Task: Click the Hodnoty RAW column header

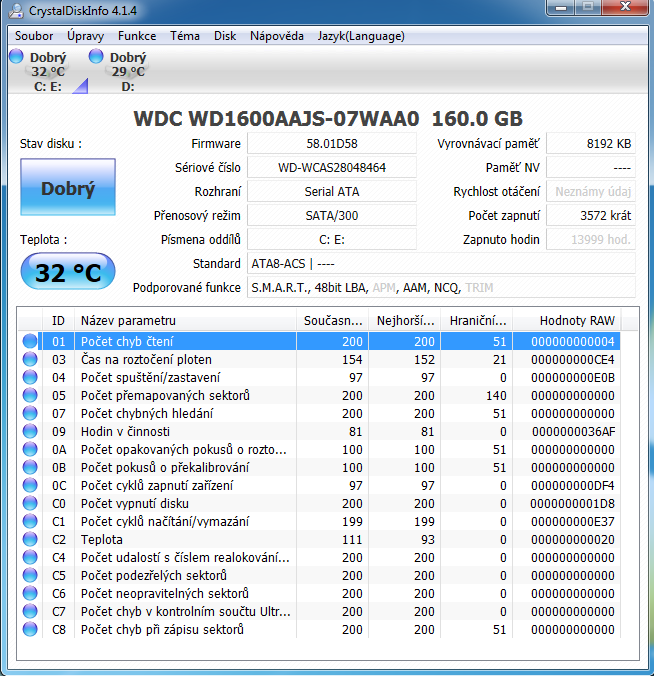Action: (x=566, y=320)
